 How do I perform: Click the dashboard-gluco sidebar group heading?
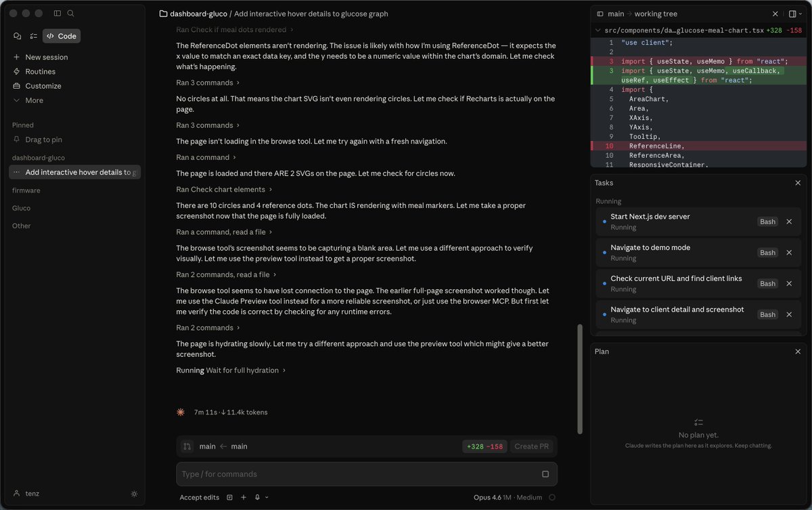(39, 157)
